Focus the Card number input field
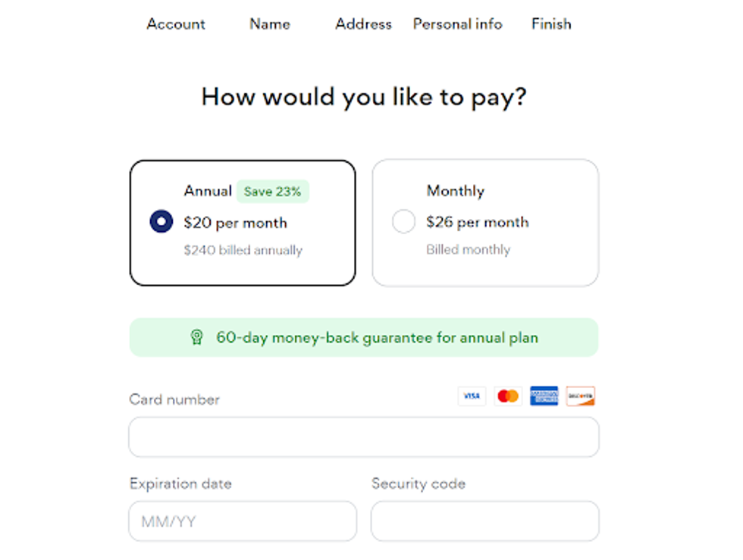 pyautogui.click(x=364, y=437)
